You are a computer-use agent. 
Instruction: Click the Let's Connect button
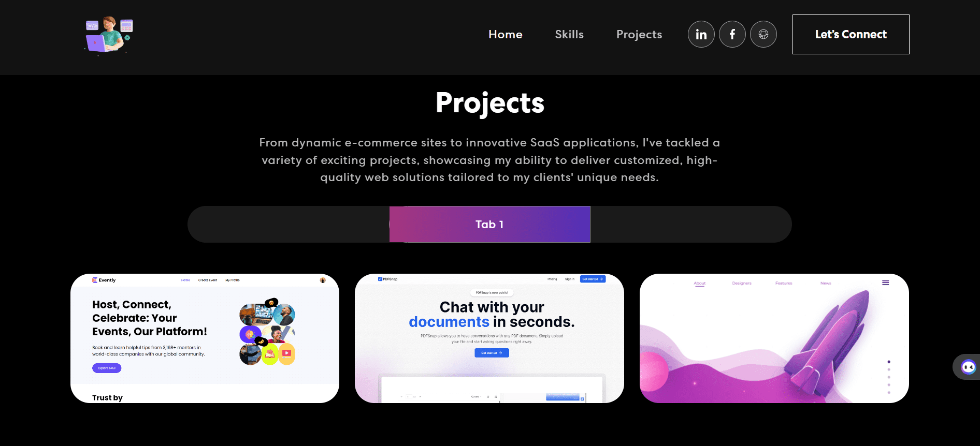click(x=851, y=34)
